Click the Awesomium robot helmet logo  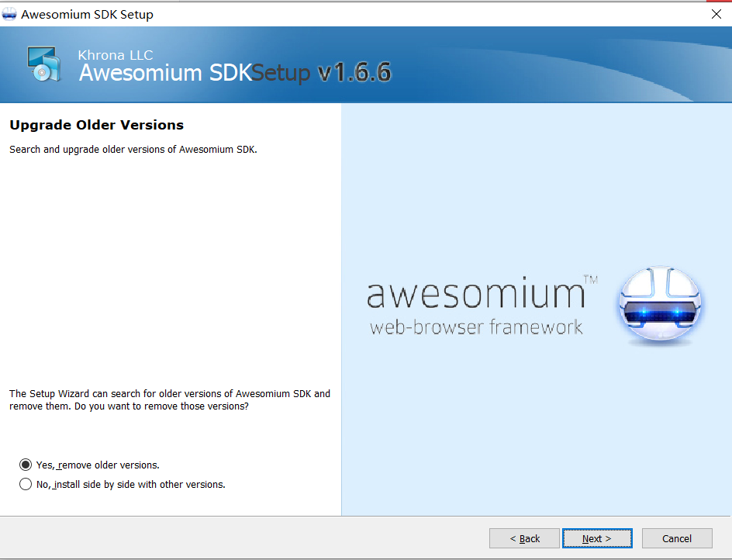(660, 305)
